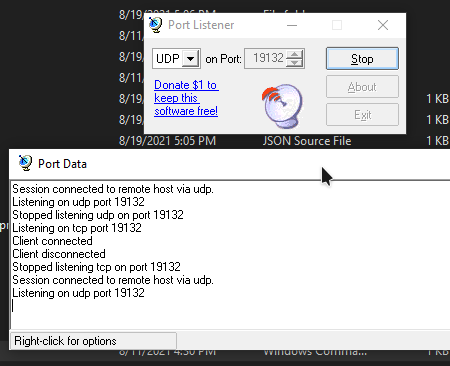Click the Port Data window icon
This screenshot has height=366, width=450.
pos(25,163)
